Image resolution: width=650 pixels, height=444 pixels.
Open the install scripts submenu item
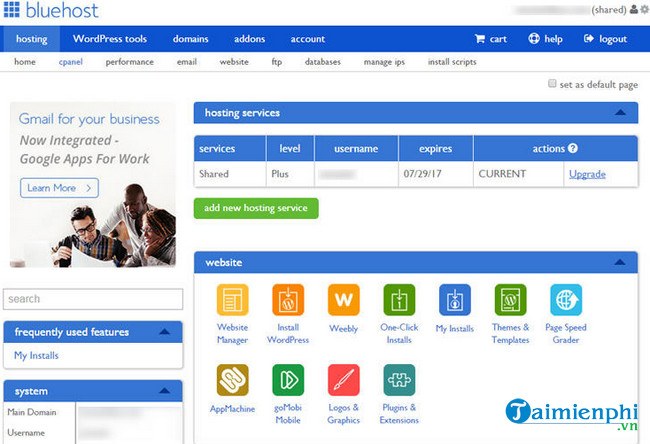452,62
